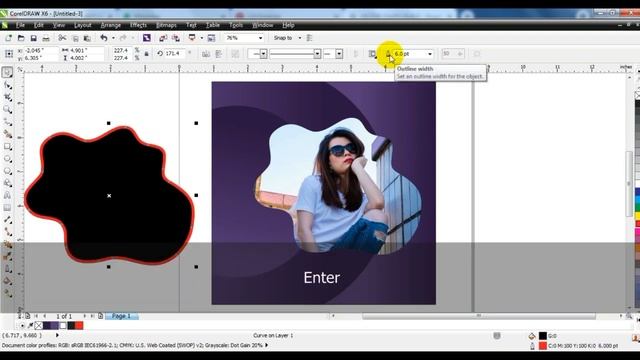This screenshot has width=640, height=360.
Task: Click the horizontal scrollbar thumb
Action: coord(479,316)
